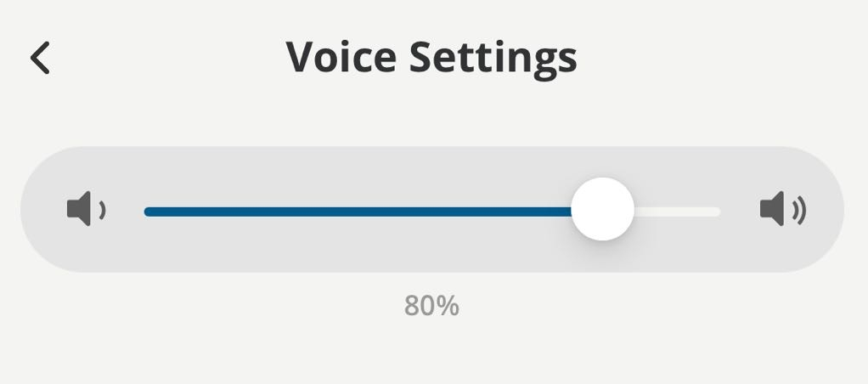
Task: Tap the Voice Settings header text
Action: (x=431, y=57)
